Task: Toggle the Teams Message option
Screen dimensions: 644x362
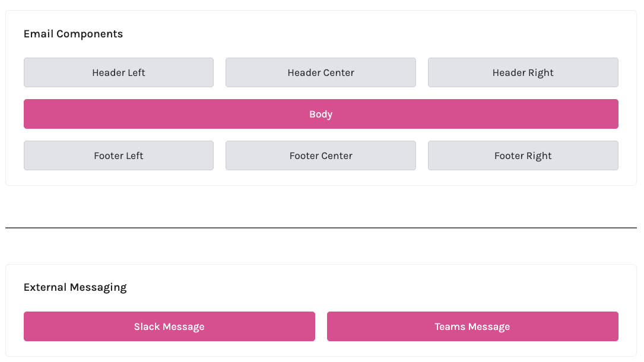Action: tap(472, 326)
